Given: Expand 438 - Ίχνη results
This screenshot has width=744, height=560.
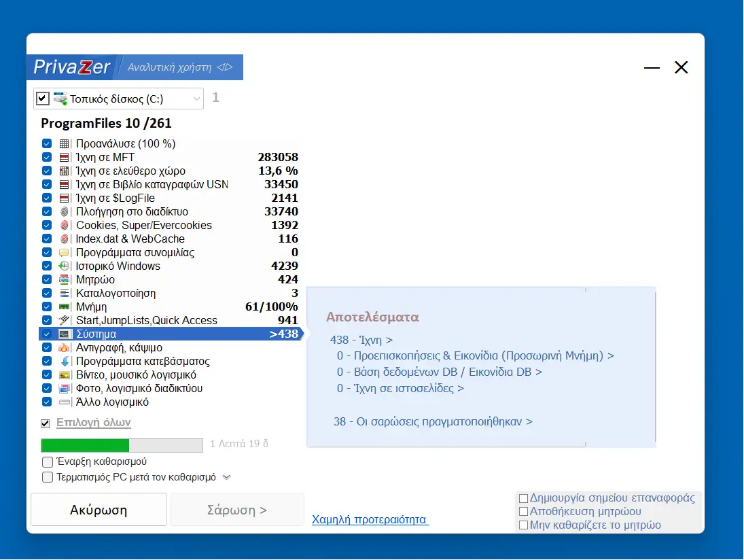Looking at the screenshot, I should pyautogui.click(x=361, y=340).
